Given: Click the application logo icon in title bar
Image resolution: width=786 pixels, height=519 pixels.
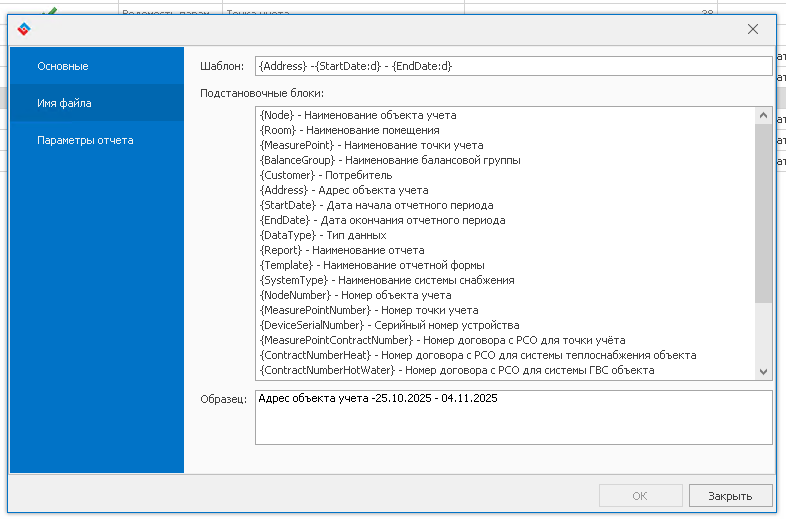Looking at the screenshot, I should point(24,29).
